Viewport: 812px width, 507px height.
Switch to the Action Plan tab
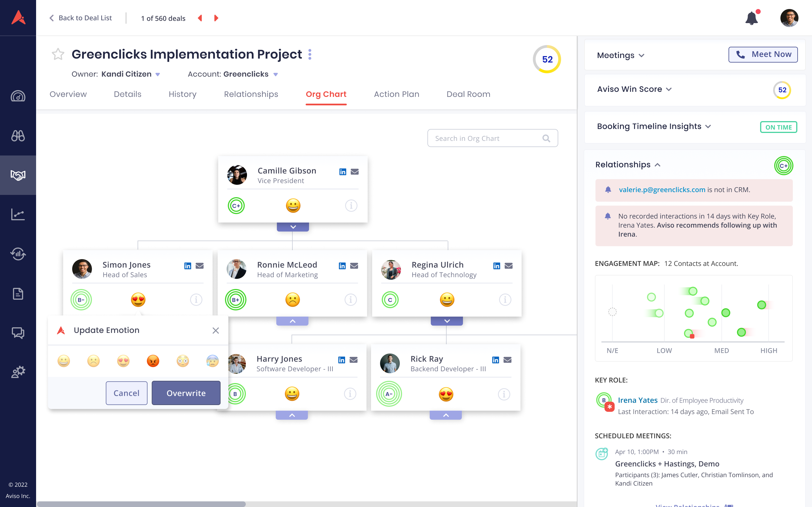click(x=396, y=94)
